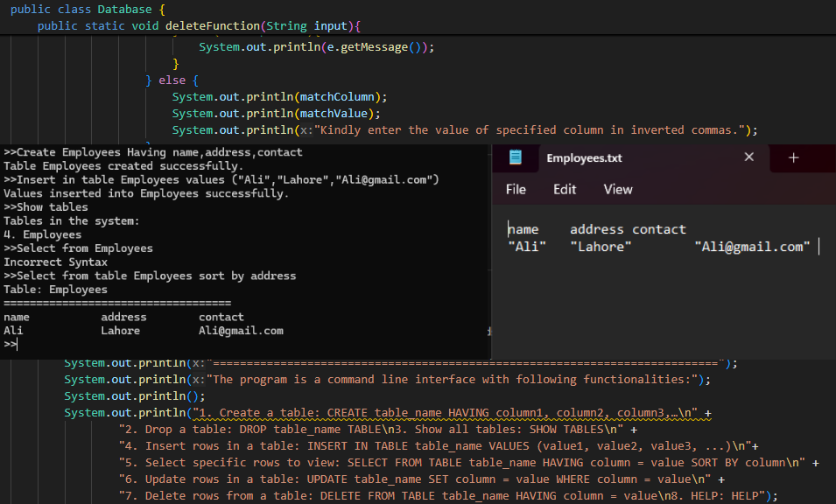Click the "System.out.println(matchValue);" code line

276,114
